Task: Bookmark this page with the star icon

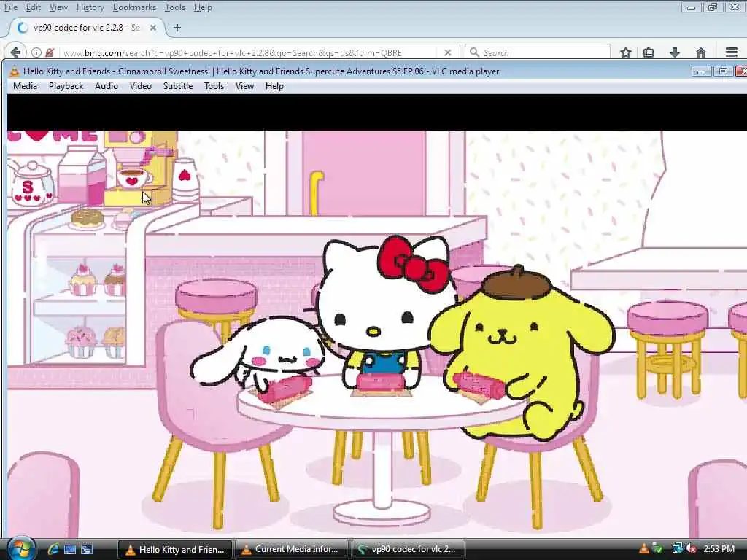Action: pyautogui.click(x=625, y=52)
